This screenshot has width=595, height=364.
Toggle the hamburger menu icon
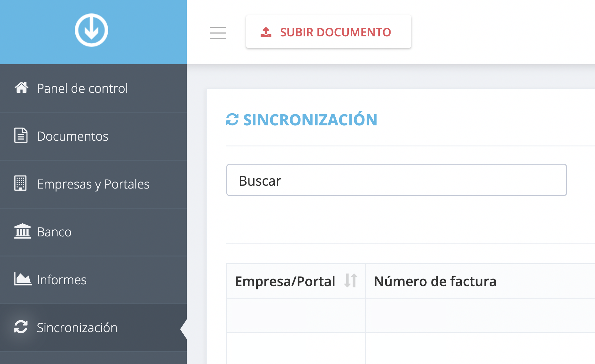(x=218, y=33)
